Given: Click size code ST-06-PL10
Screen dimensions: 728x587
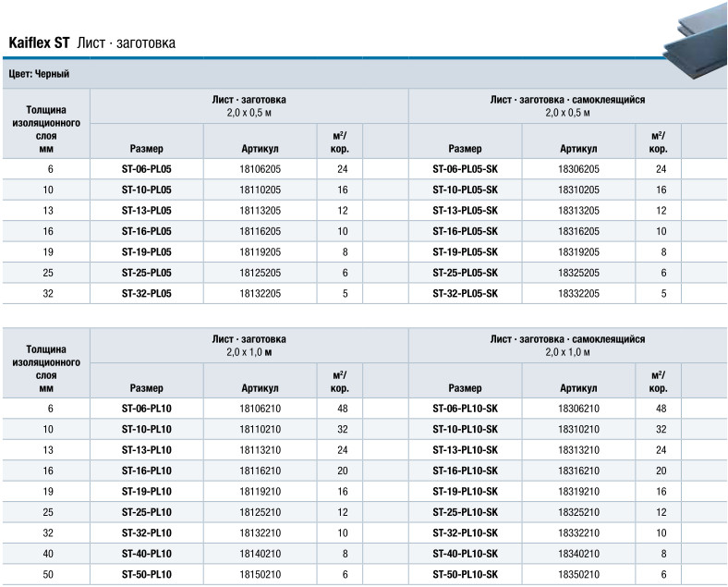Looking at the screenshot, I should click(147, 409).
